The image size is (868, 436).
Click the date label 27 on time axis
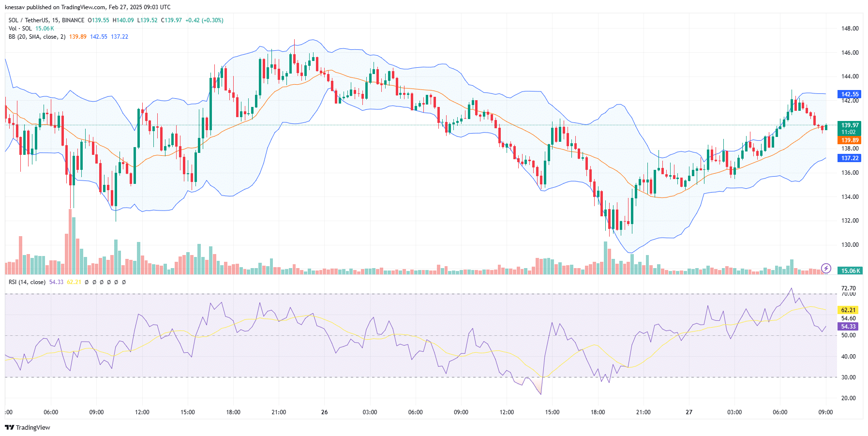click(x=689, y=412)
